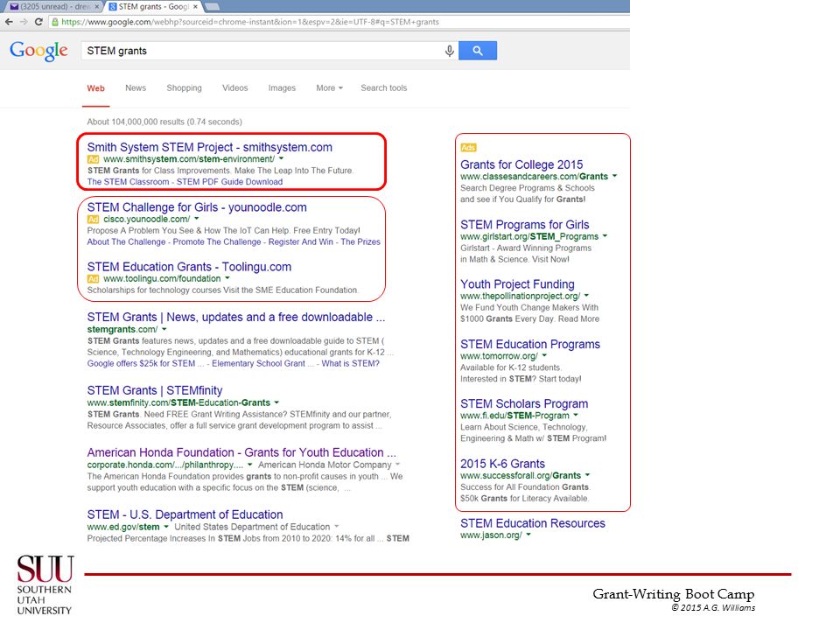
Task: Open Youth Project Funding ad
Action: 517,284
